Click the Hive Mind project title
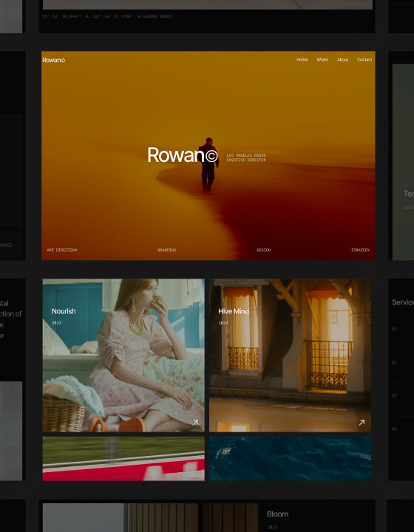The height and width of the screenshot is (532, 414). (x=234, y=311)
